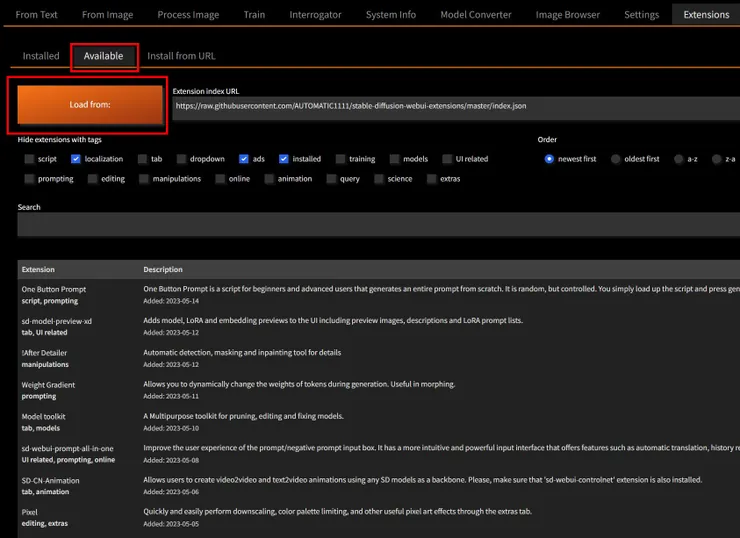Open the System Info tab
740x538 pixels.
(391, 15)
